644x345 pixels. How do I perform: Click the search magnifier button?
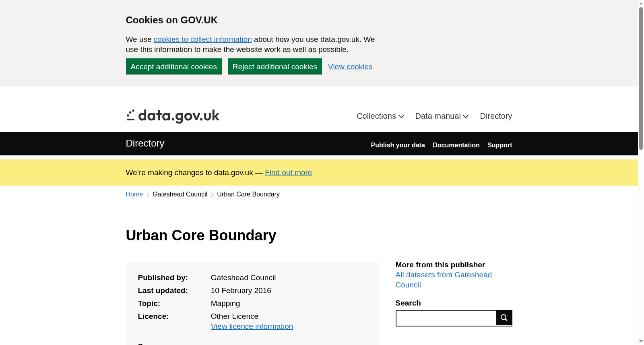pyautogui.click(x=504, y=318)
